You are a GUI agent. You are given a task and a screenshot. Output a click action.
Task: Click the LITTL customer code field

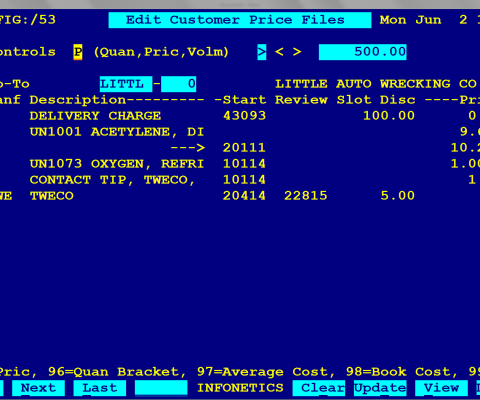click(126, 84)
